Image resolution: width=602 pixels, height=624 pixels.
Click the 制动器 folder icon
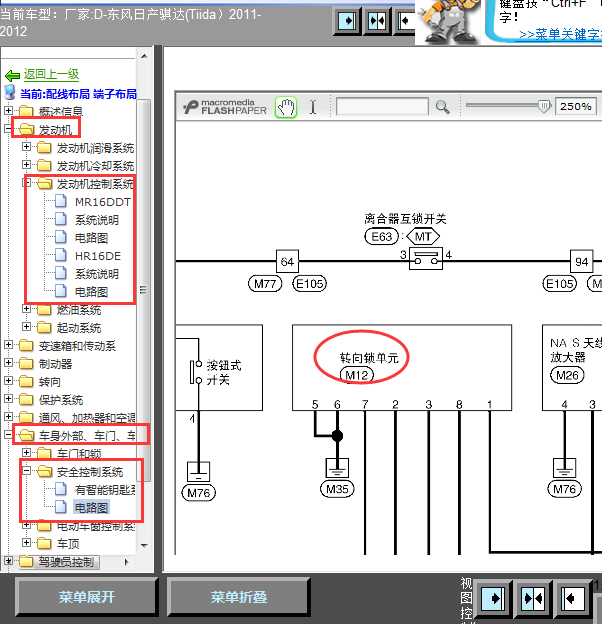click(x=26, y=364)
